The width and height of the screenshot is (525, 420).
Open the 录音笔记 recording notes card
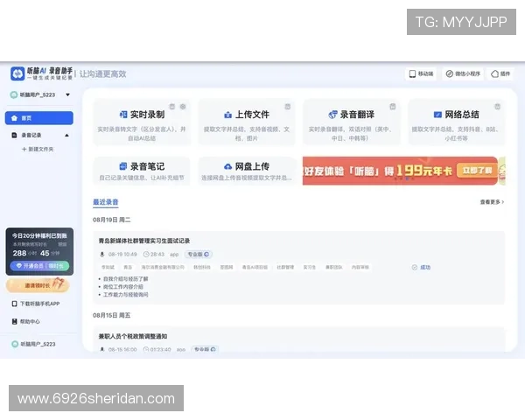point(142,171)
